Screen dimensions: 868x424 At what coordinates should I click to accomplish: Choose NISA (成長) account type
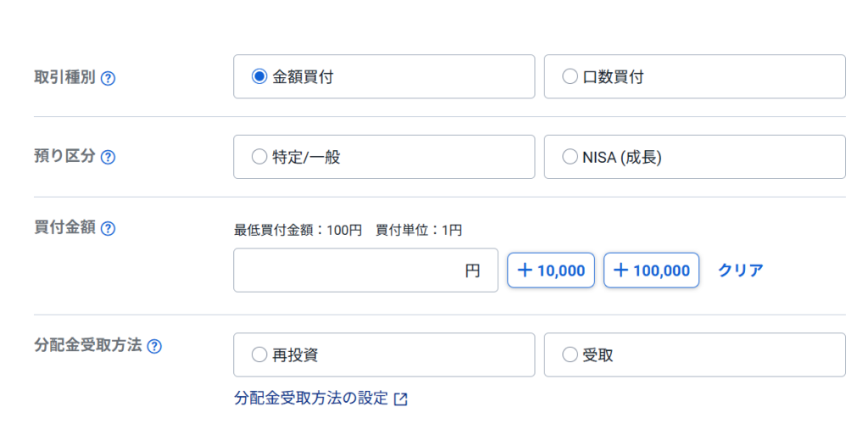click(x=570, y=157)
